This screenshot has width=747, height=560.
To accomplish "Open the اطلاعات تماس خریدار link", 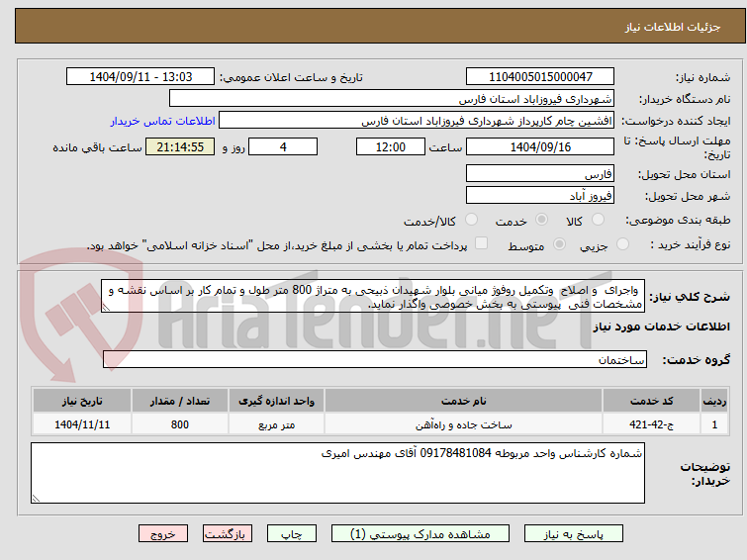I will [163, 121].
